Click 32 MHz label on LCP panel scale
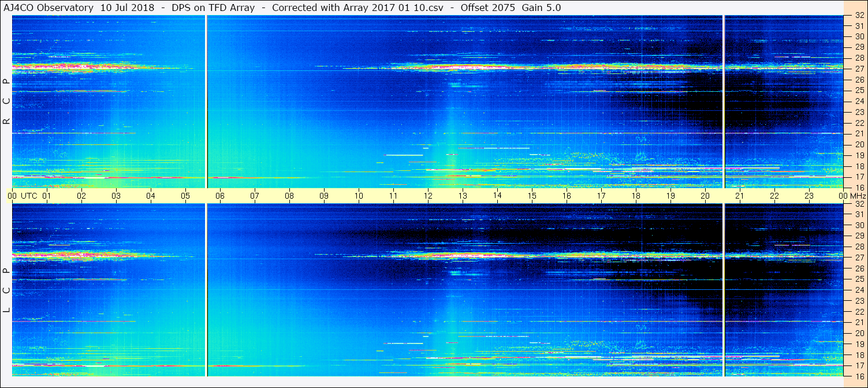The image size is (868, 388). point(859,204)
